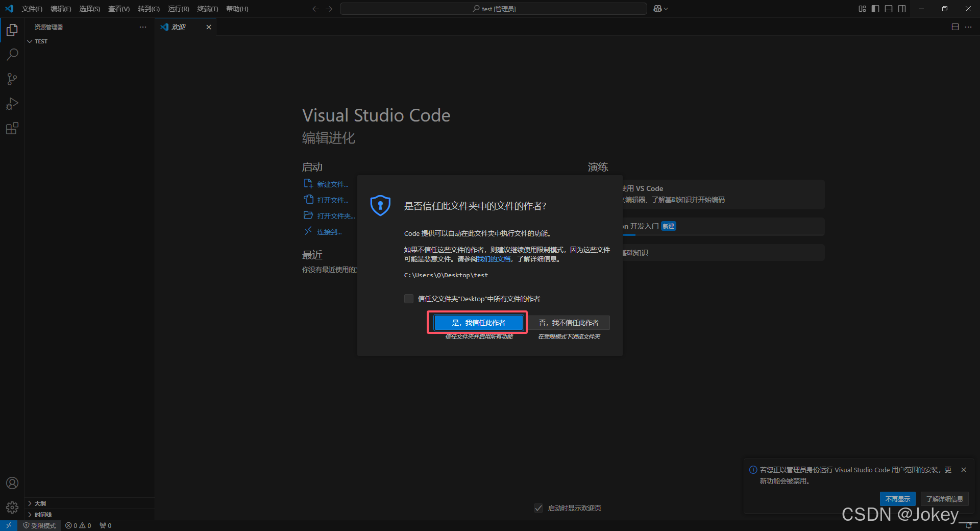Toggle the secondary side bar visibility
Viewport: 980px width, 531px height.
click(902, 9)
